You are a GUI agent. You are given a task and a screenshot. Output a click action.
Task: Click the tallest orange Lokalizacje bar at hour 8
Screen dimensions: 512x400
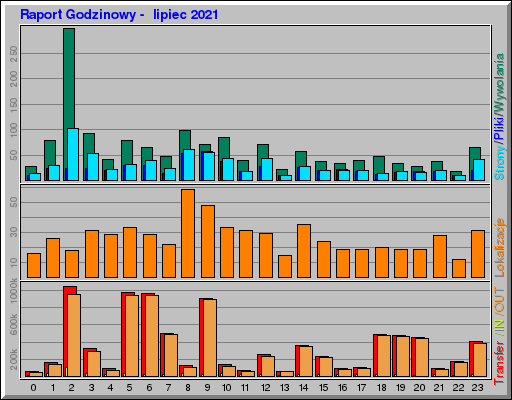point(188,233)
